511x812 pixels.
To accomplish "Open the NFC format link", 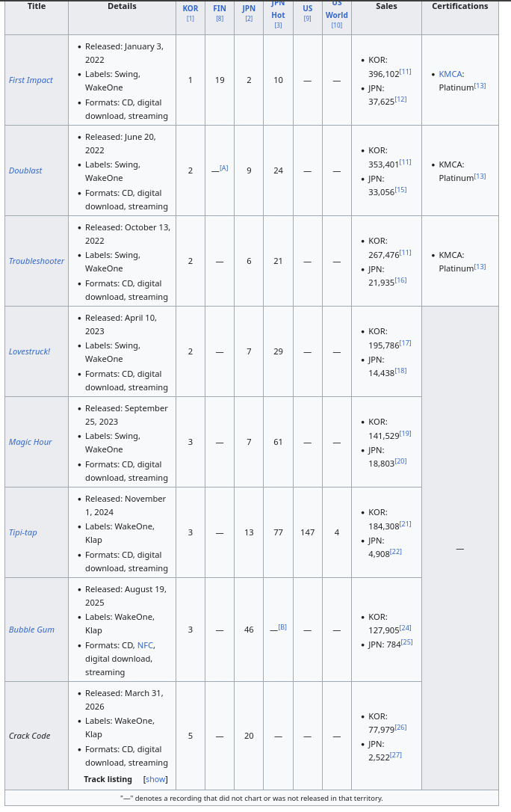I will [146, 645].
